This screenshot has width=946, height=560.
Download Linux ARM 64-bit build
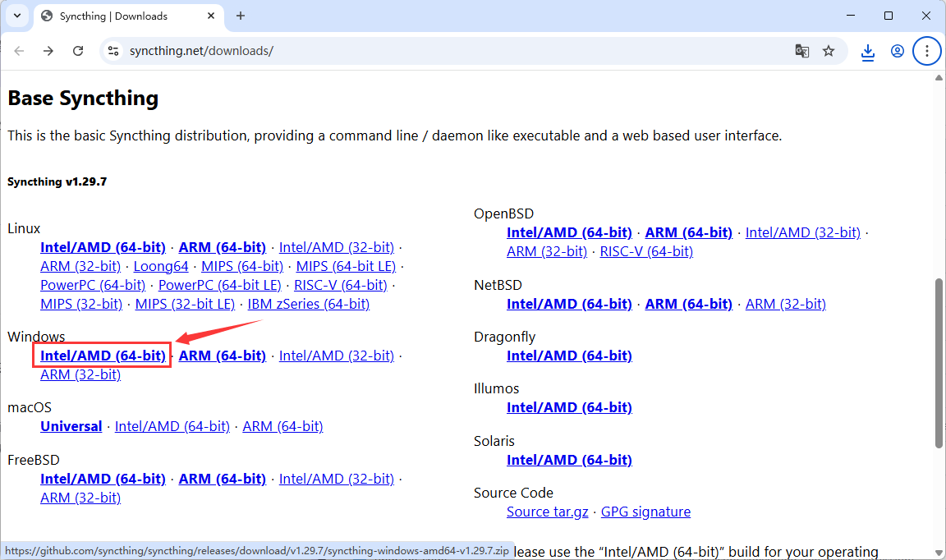pyautogui.click(x=222, y=246)
